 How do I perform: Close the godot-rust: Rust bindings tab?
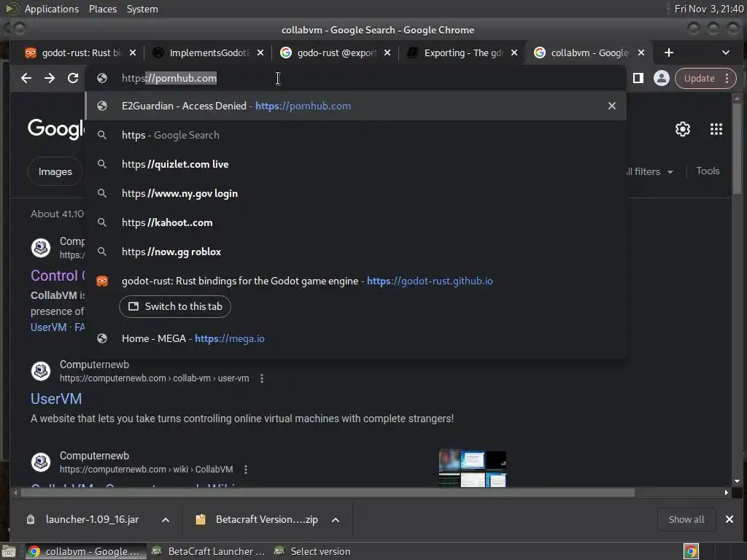[x=133, y=52]
